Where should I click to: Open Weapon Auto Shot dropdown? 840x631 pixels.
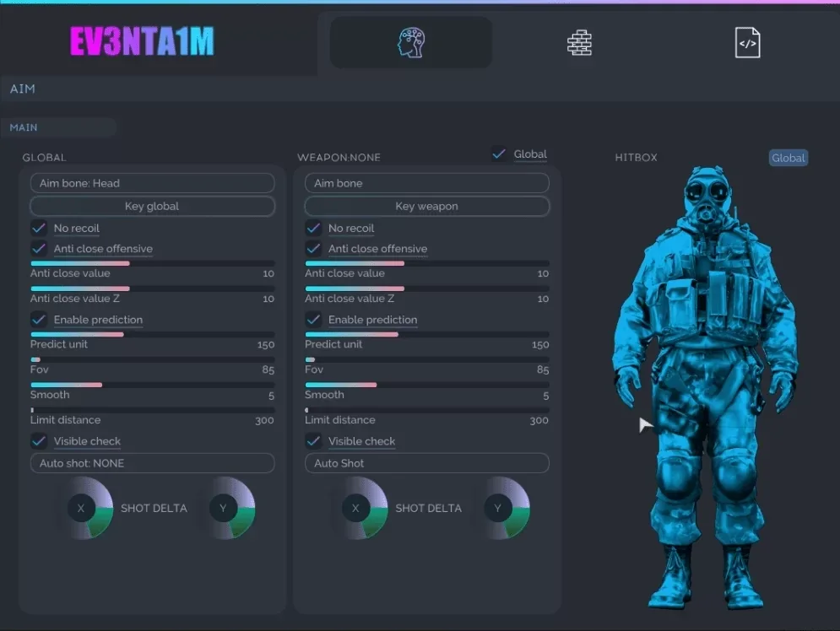[427, 463]
